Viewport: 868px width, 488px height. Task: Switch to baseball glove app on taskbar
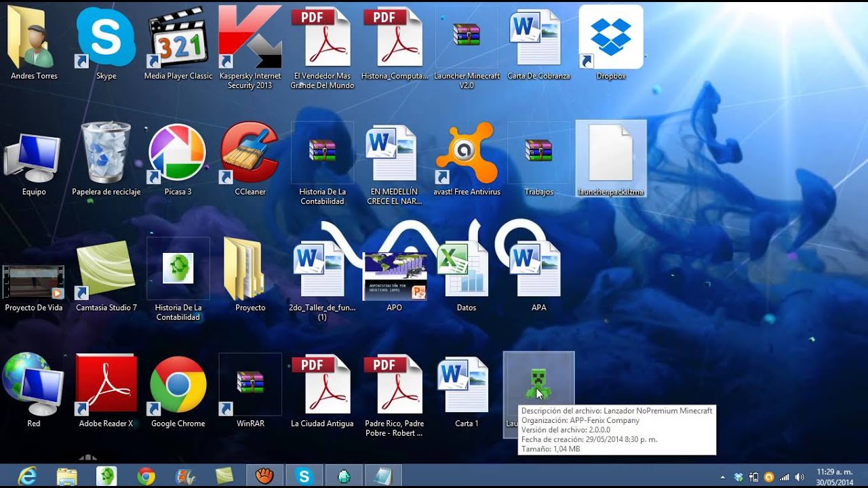tap(264, 476)
